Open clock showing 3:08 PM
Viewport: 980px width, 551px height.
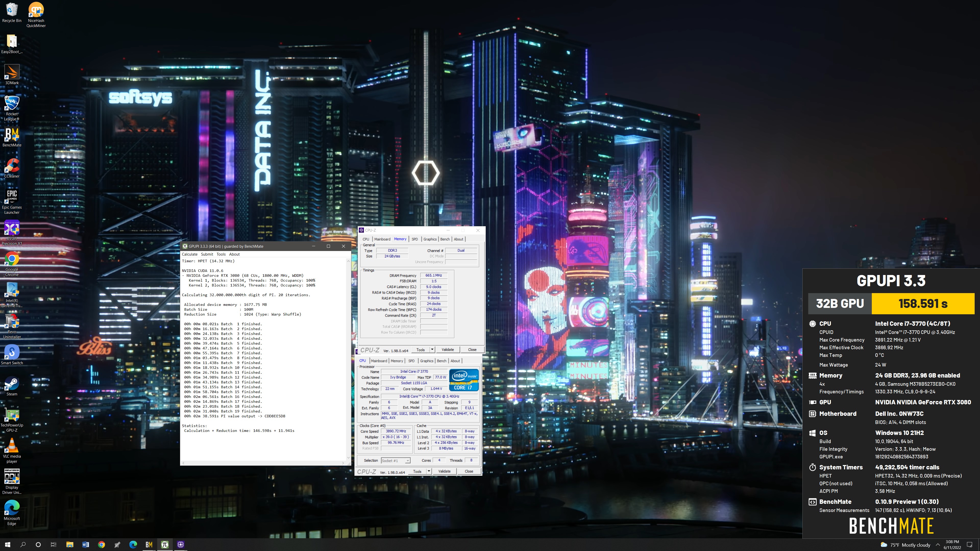(x=952, y=545)
